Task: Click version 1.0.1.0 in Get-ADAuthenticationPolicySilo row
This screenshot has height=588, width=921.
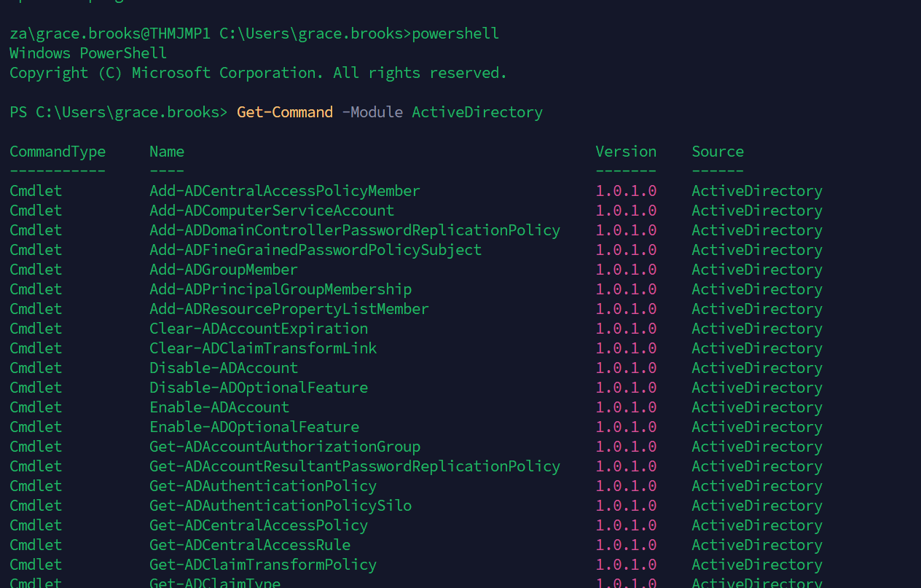Action: coord(626,506)
